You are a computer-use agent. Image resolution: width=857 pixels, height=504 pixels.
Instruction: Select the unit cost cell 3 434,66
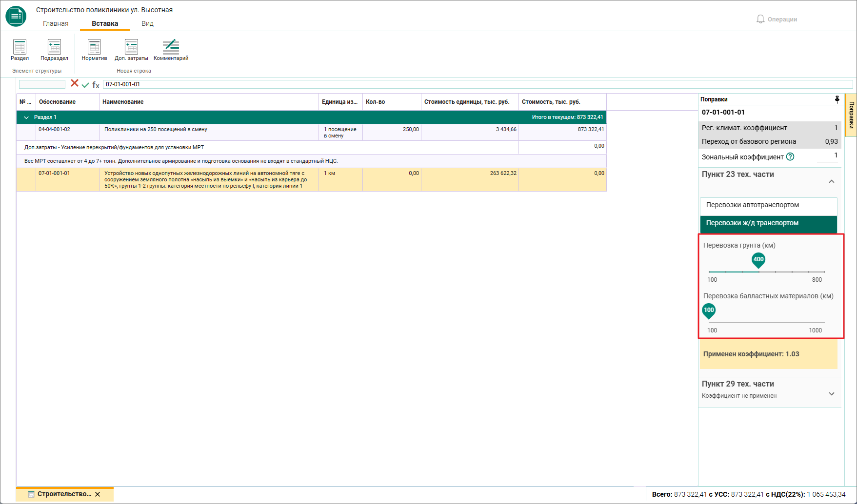470,132
